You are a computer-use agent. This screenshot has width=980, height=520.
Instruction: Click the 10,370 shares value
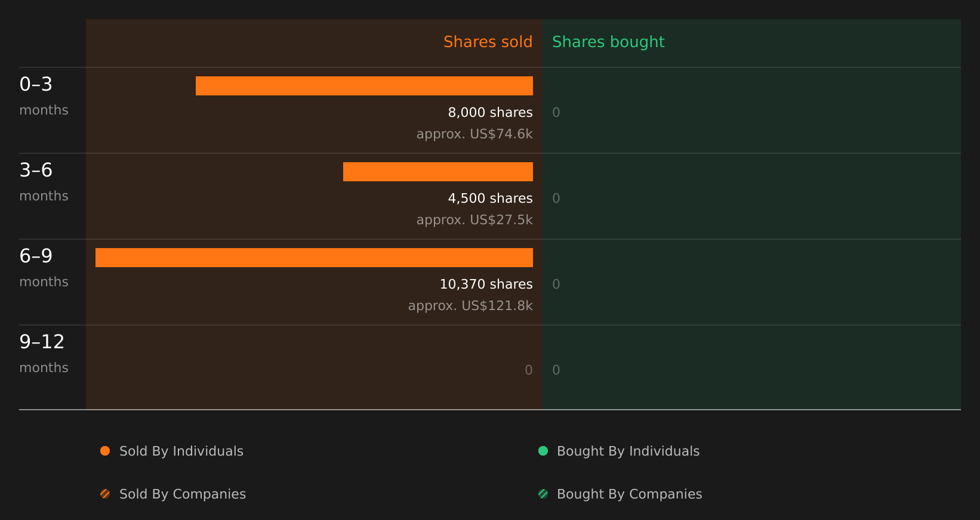tap(486, 284)
